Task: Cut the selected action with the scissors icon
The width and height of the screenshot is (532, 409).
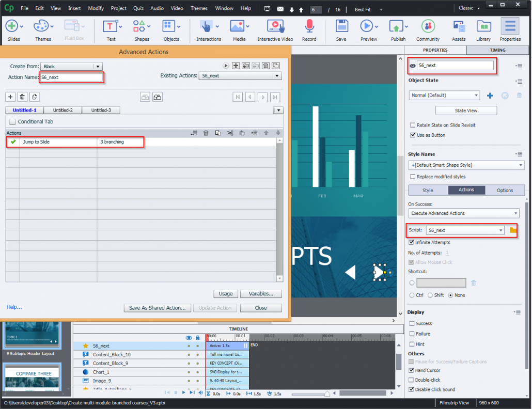Action: (230, 133)
